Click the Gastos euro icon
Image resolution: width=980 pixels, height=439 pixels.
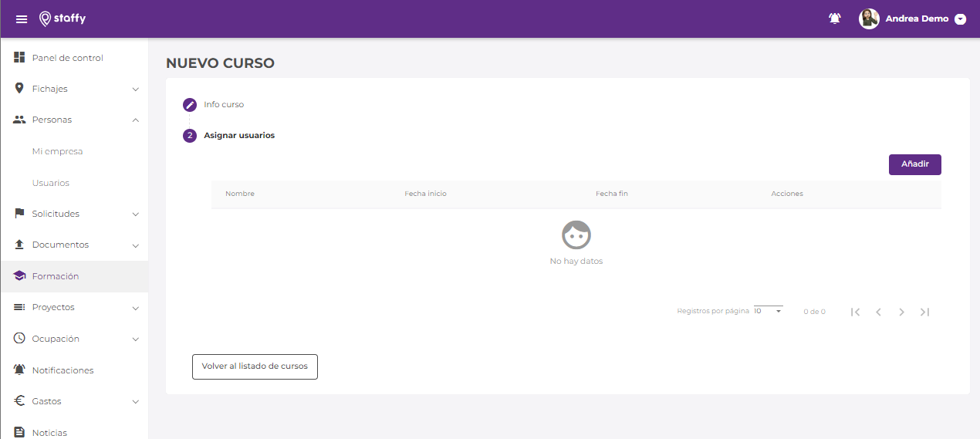point(19,401)
